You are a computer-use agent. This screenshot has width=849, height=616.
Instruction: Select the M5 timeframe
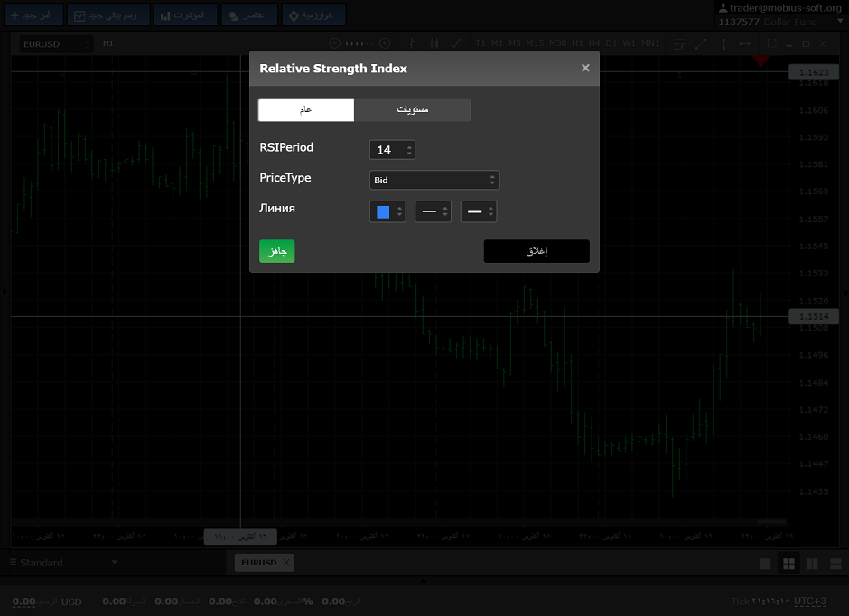click(x=515, y=43)
